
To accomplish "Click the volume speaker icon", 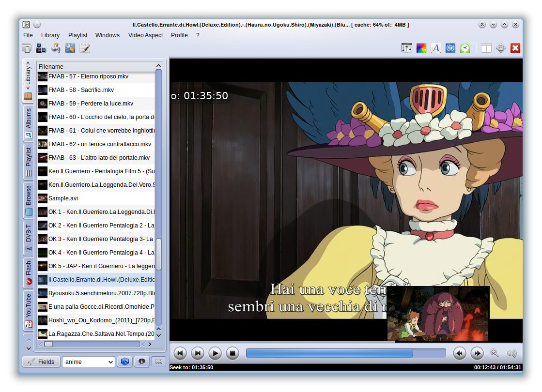I will coord(511,353).
